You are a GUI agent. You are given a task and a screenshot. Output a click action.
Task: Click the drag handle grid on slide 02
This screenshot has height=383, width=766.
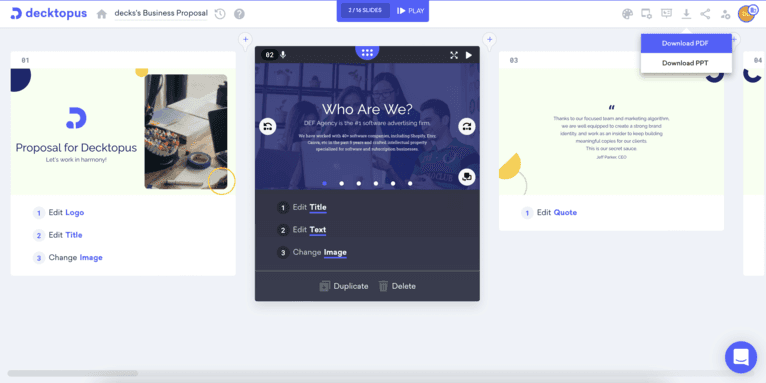point(367,52)
